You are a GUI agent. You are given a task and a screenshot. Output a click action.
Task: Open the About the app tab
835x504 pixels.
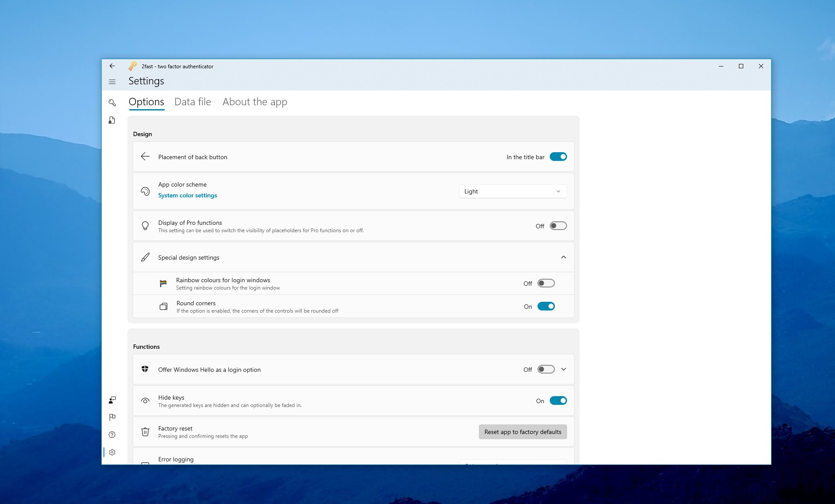pyautogui.click(x=254, y=102)
